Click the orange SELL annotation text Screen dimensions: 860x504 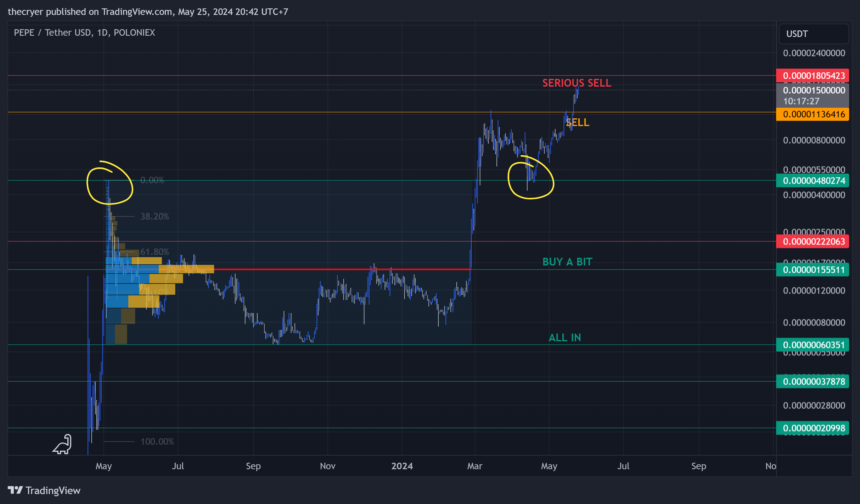pos(578,122)
